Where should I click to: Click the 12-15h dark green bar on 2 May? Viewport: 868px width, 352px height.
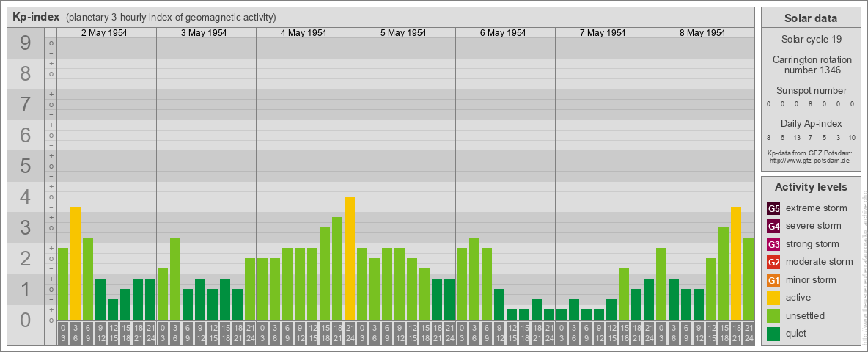pyautogui.click(x=113, y=309)
